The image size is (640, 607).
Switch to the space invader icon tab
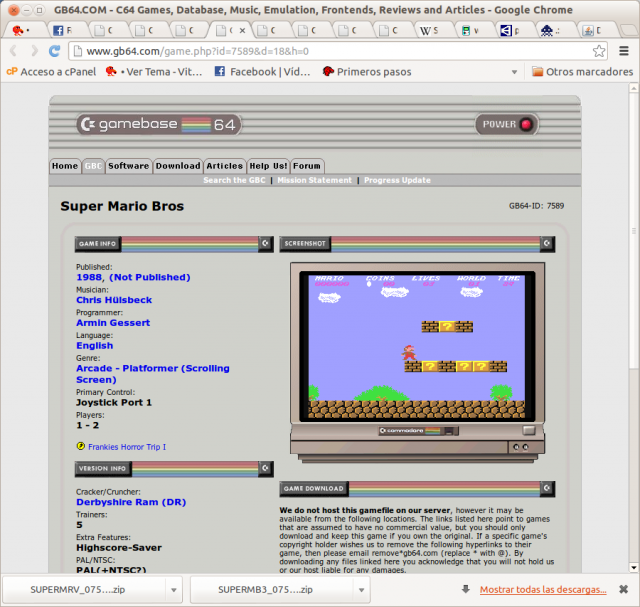tap(556, 30)
